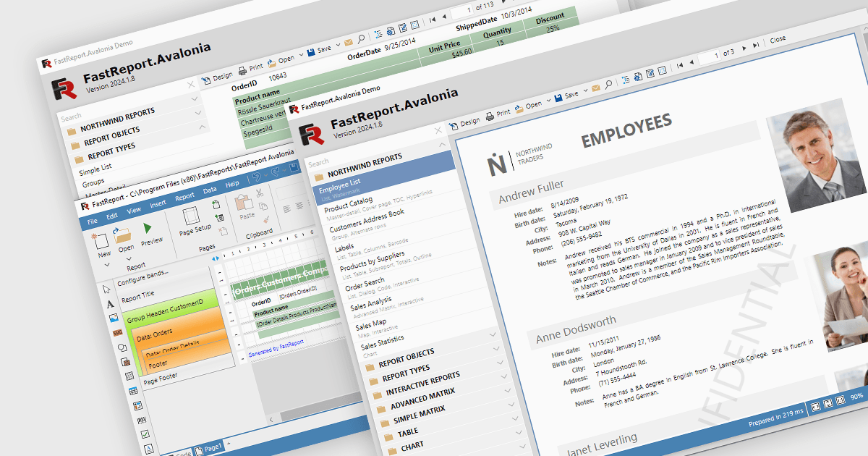868x456 pixels.
Task: Open the Insert menu in FastReport designer
Action: pos(158,205)
